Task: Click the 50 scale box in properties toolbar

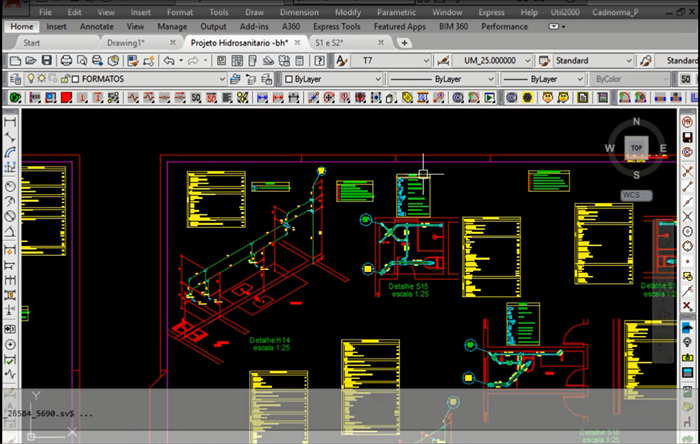Action: tap(685, 79)
